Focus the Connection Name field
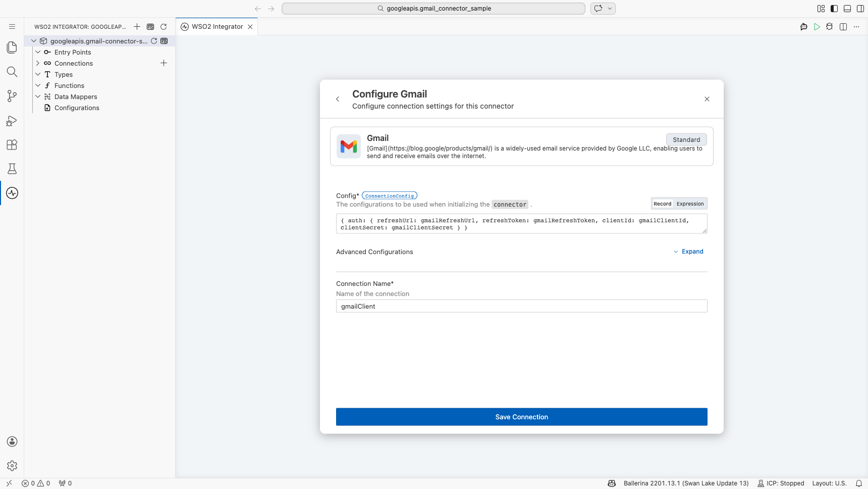Viewport: 868px width, 489px height. 522,306
